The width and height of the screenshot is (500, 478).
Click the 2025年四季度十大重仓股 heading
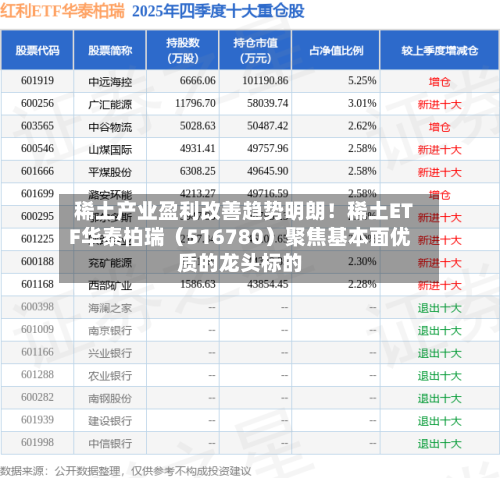coord(218,11)
